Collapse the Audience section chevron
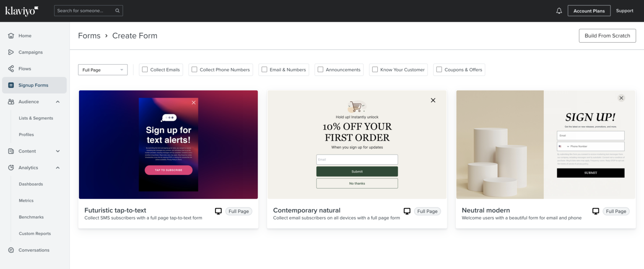 (58, 102)
